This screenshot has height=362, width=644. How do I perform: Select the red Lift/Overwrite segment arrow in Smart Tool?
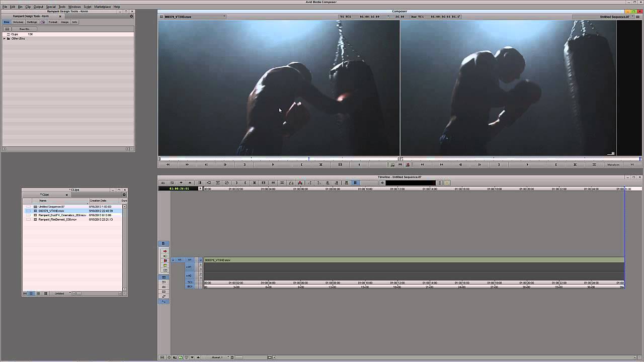(165, 251)
